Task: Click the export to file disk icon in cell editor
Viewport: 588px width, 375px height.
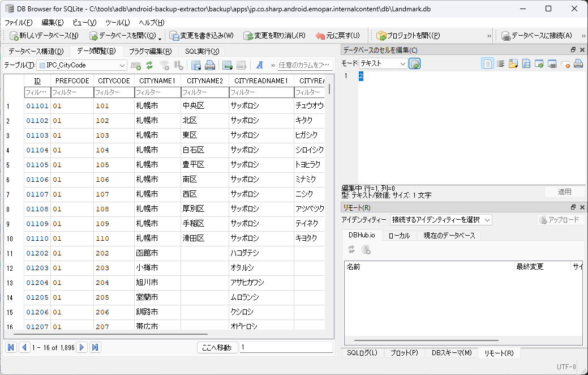Action: tap(526, 64)
